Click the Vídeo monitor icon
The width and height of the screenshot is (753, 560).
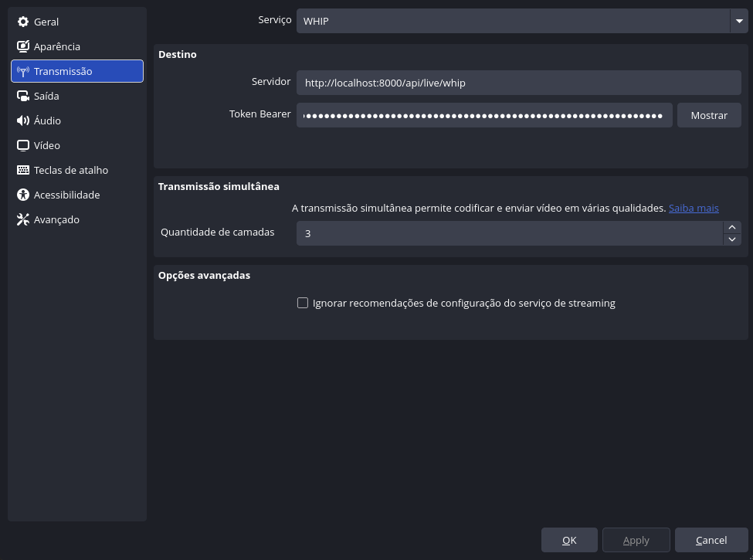[22, 145]
